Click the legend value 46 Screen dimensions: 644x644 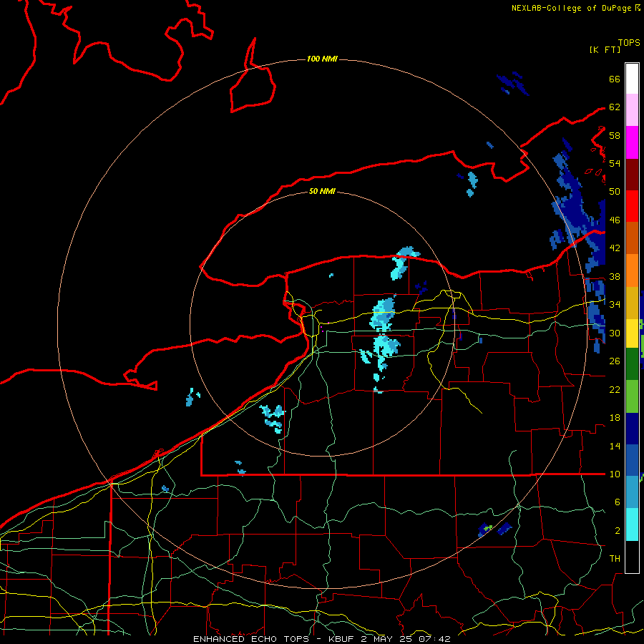tap(615, 220)
